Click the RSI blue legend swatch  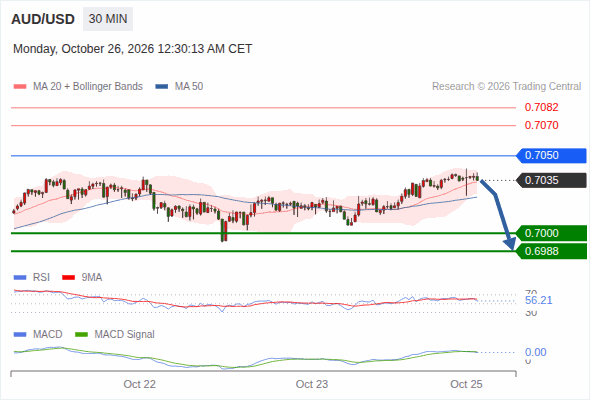[20, 278]
